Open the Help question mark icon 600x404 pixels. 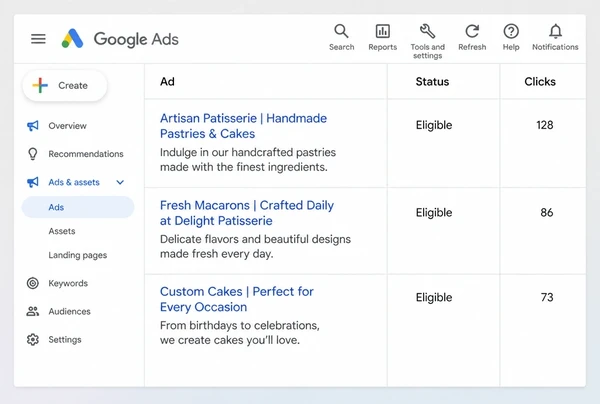511,31
